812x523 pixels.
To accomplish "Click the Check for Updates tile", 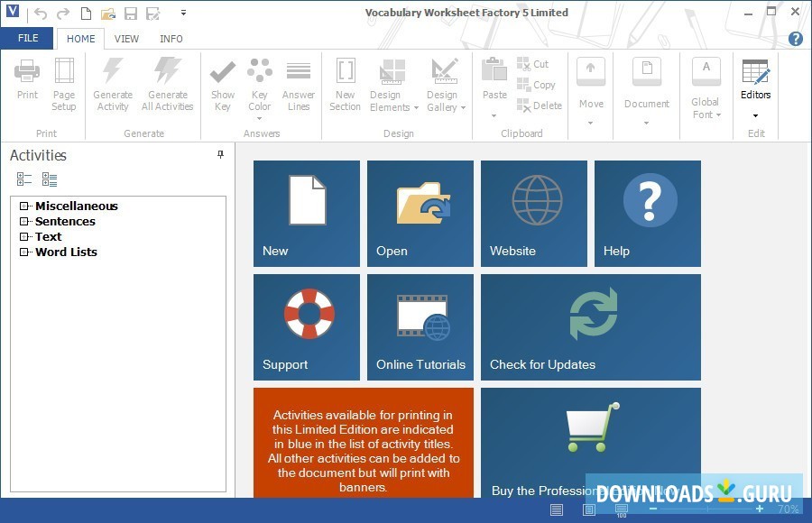I will pyautogui.click(x=590, y=327).
